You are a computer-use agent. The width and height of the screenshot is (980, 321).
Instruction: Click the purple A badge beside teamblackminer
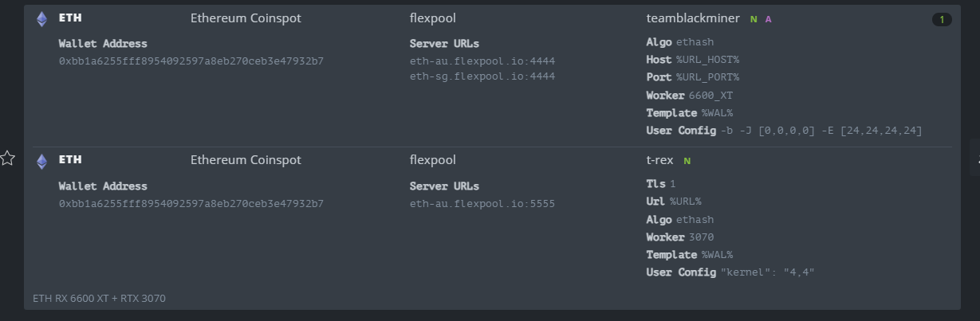coord(769,19)
